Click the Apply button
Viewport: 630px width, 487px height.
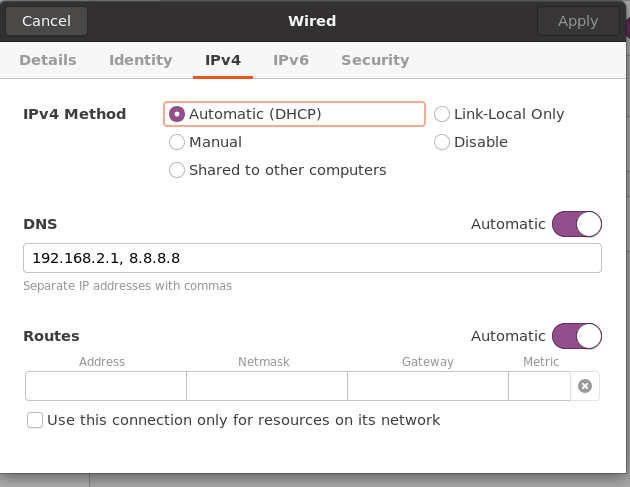(578, 21)
